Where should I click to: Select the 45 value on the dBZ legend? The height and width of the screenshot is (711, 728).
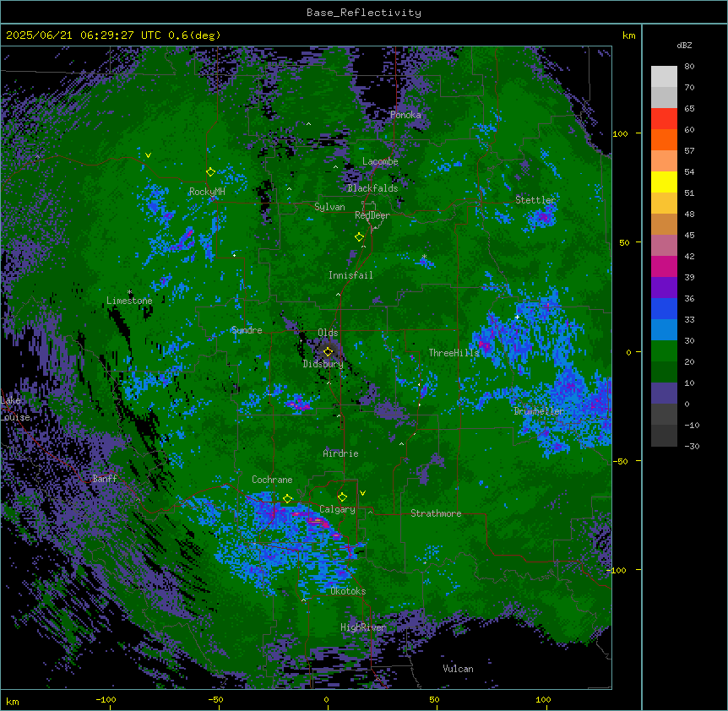click(689, 236)
